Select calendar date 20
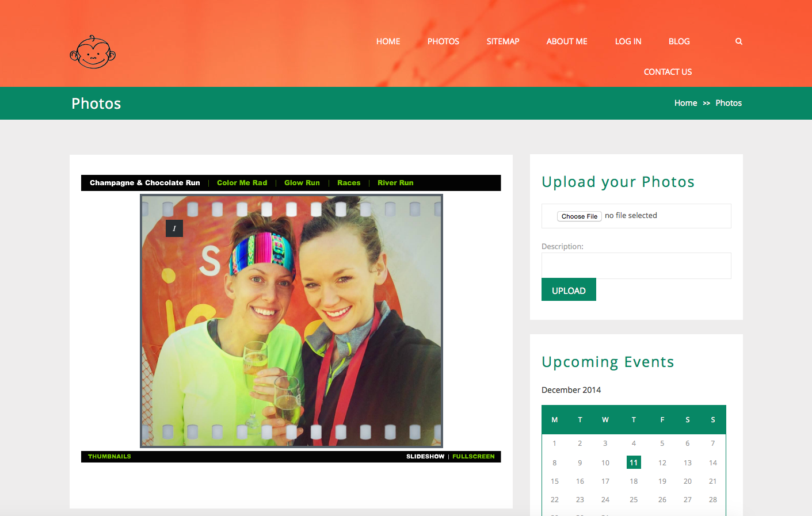 coord(688,481)
